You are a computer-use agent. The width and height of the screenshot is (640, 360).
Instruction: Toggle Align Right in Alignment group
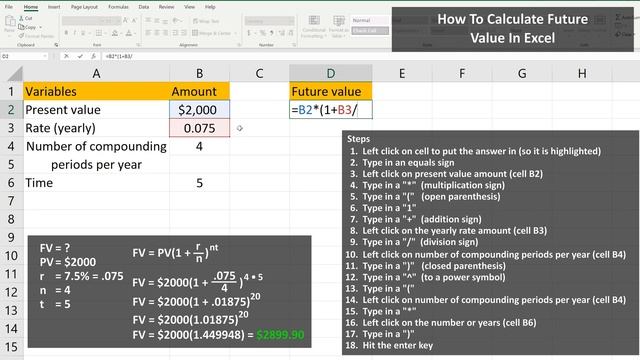pos(165,33)
